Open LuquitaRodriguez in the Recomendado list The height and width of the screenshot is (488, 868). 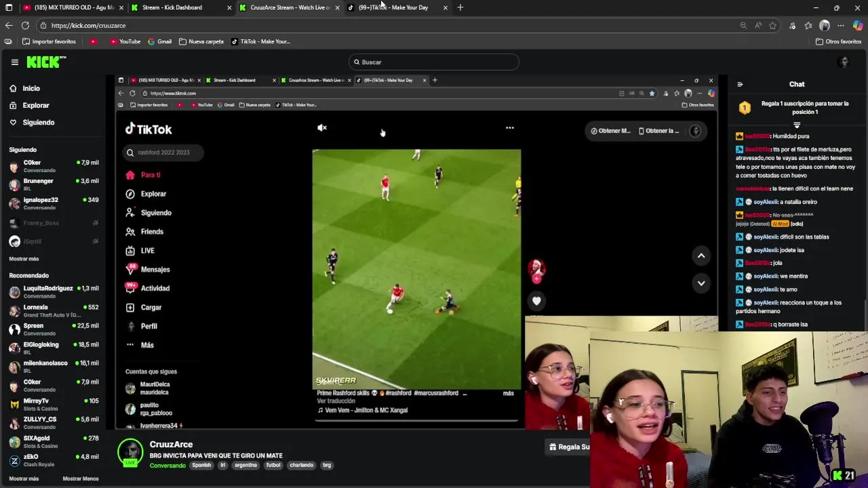coord(54,291)
